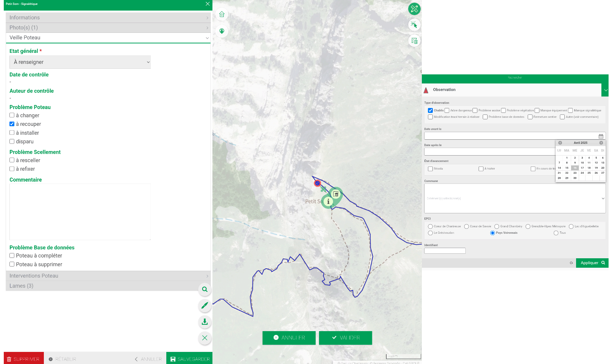Click the round X cancel icon
Image resolution: width=615 pixels, height=364 pixels.
pyautogui.click(x=204, y=338)
